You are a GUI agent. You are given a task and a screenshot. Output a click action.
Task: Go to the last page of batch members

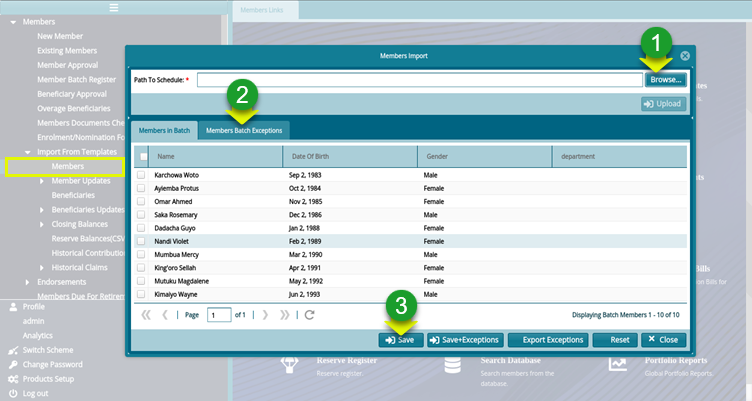284,315
